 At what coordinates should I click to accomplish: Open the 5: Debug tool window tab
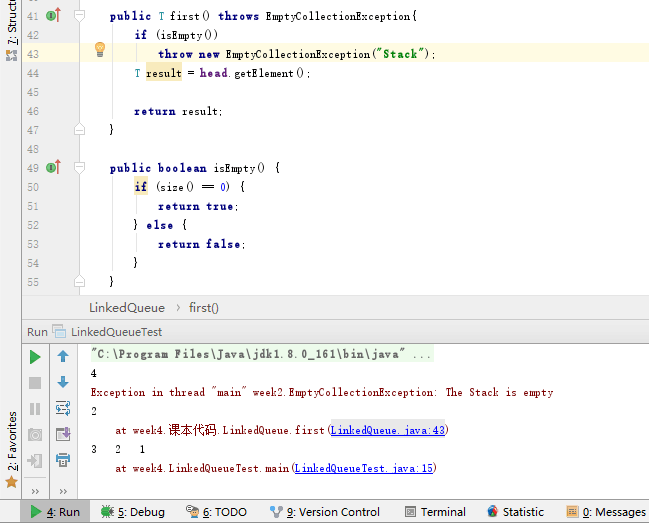coord(133,512)
